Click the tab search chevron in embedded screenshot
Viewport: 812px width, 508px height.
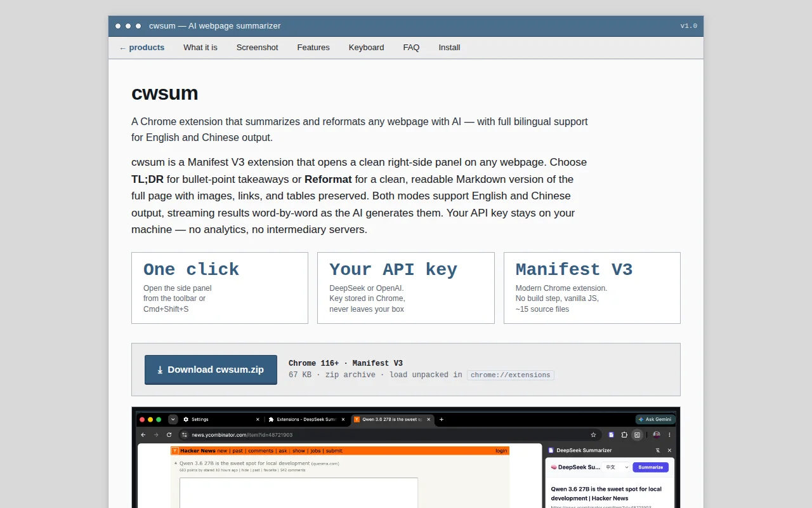click(173, 419)
